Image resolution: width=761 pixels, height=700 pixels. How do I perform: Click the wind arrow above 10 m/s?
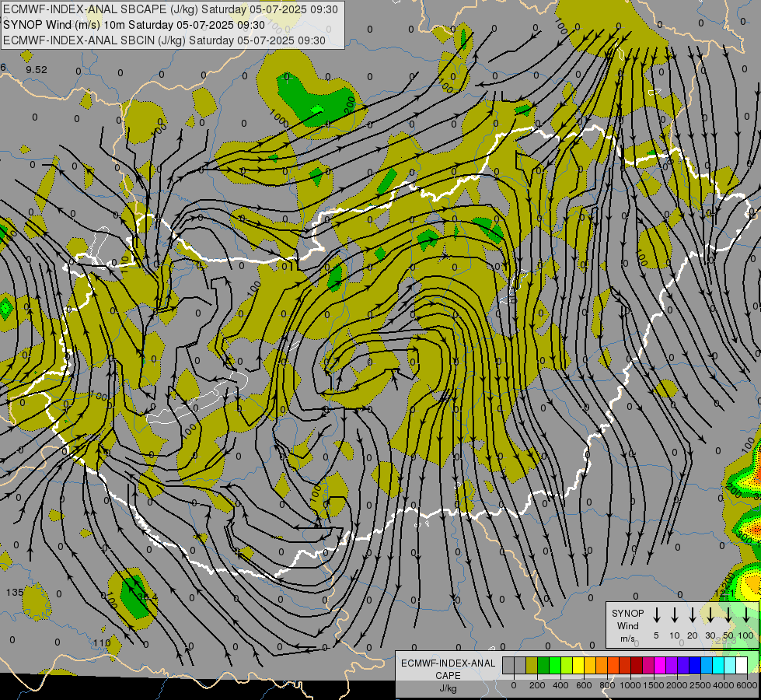(x=674, y=614)
